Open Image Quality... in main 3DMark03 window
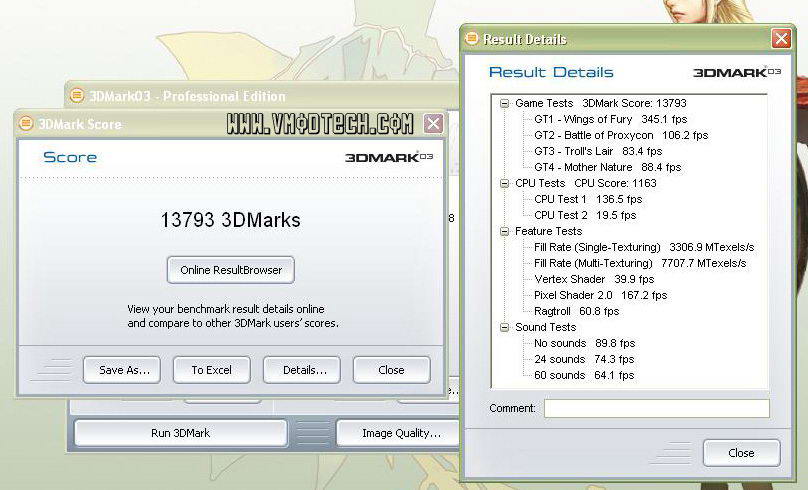 coord(399,433)
